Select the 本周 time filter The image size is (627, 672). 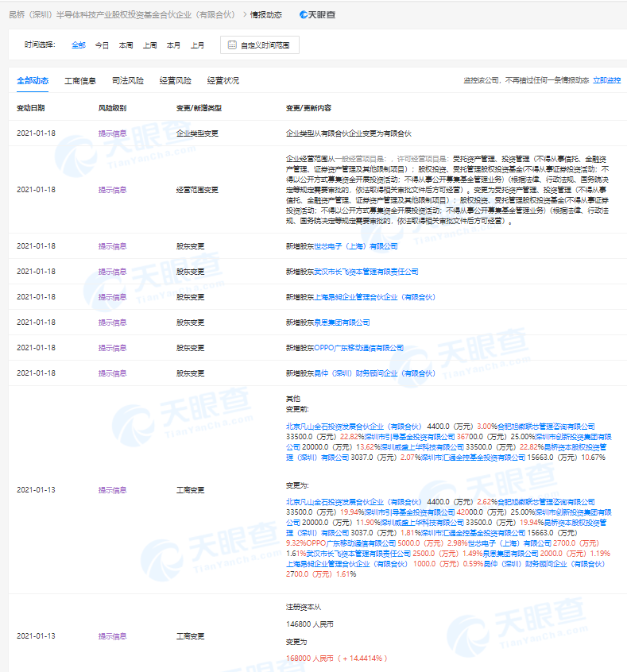[x=126, y=45]
